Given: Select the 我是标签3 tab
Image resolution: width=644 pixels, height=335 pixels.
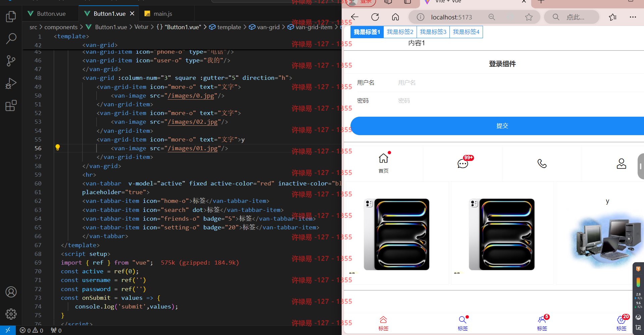Looking at the screenshot, I should (x=433, y=32).
